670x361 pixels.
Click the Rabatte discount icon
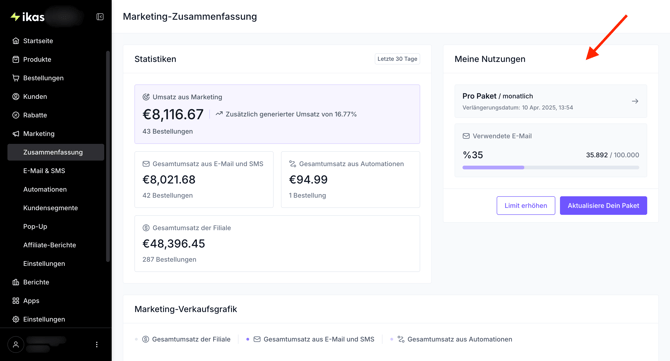tap(16, 115)
